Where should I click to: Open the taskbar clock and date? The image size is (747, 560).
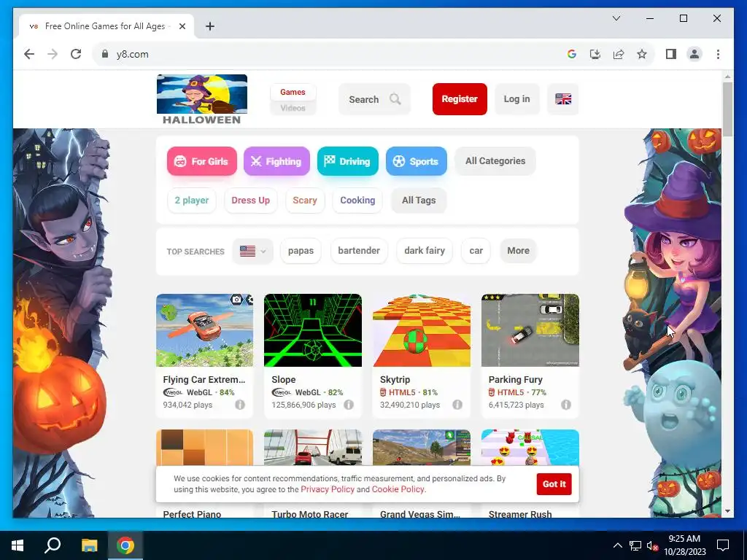click(x=684, y=545)
